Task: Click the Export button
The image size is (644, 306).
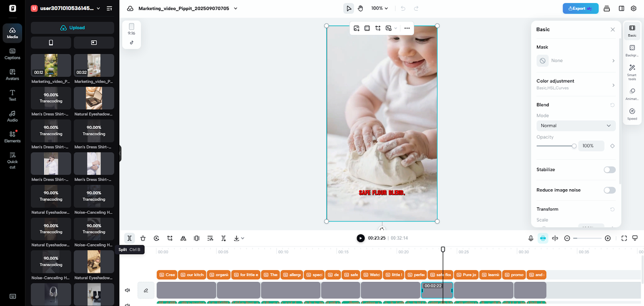Action: (580, 9)
